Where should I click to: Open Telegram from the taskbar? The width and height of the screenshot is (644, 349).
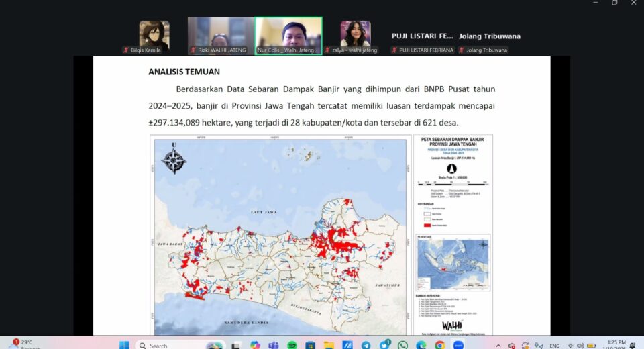[x=366, y=345]
